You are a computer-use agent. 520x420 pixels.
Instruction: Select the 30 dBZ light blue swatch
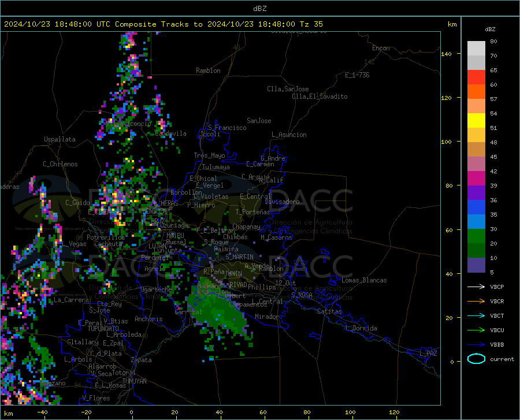[476, 222]
